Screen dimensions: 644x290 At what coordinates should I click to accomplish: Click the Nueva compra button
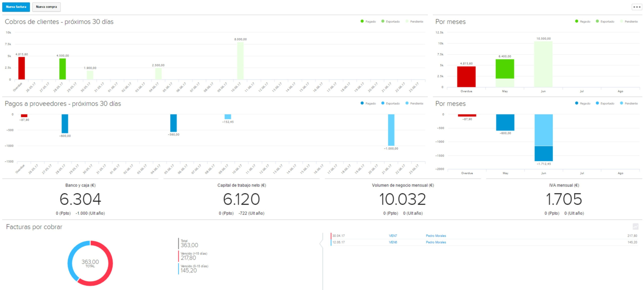click(47, 7)
